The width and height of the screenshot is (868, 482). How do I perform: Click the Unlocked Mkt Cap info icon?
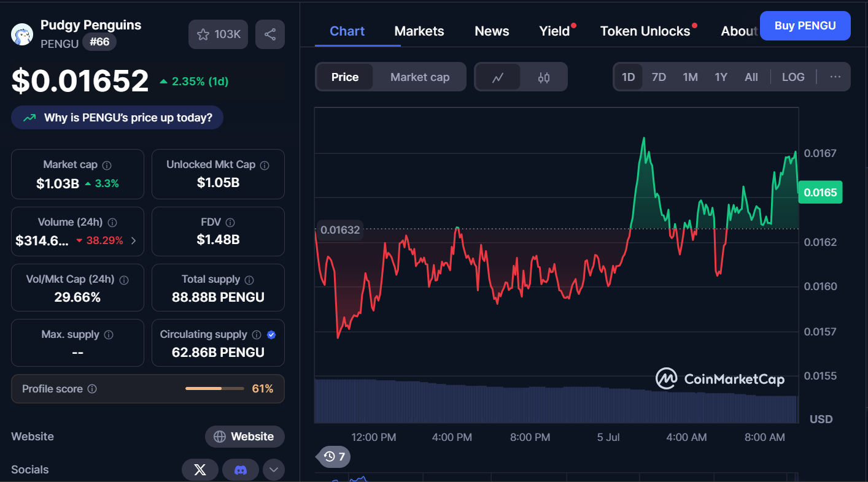coord(265,165)
